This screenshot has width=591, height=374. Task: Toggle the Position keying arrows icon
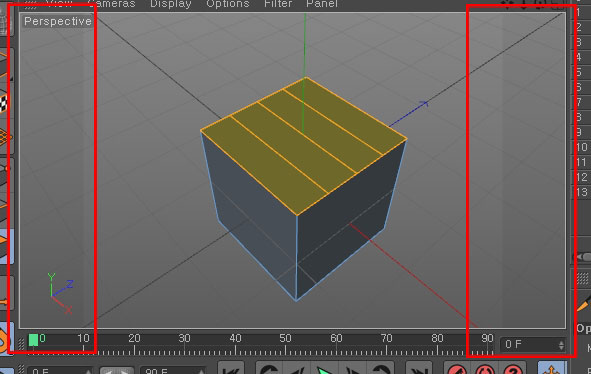pos(551,368)
